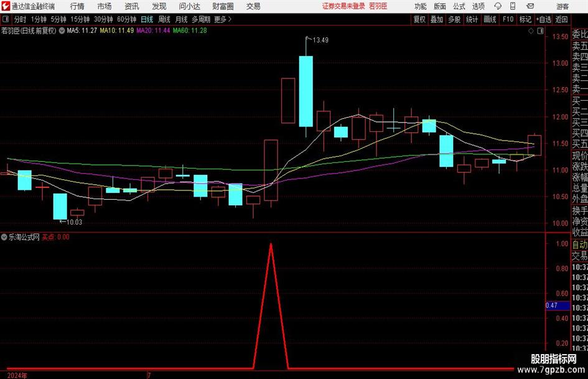Screen dimensions: 588x379
Task: Click the MA20: 11.44 value label
Action: (153, 30)
